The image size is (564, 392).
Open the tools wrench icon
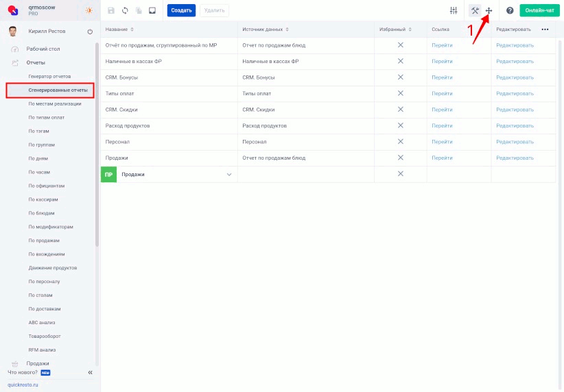[x=475, y=10]
